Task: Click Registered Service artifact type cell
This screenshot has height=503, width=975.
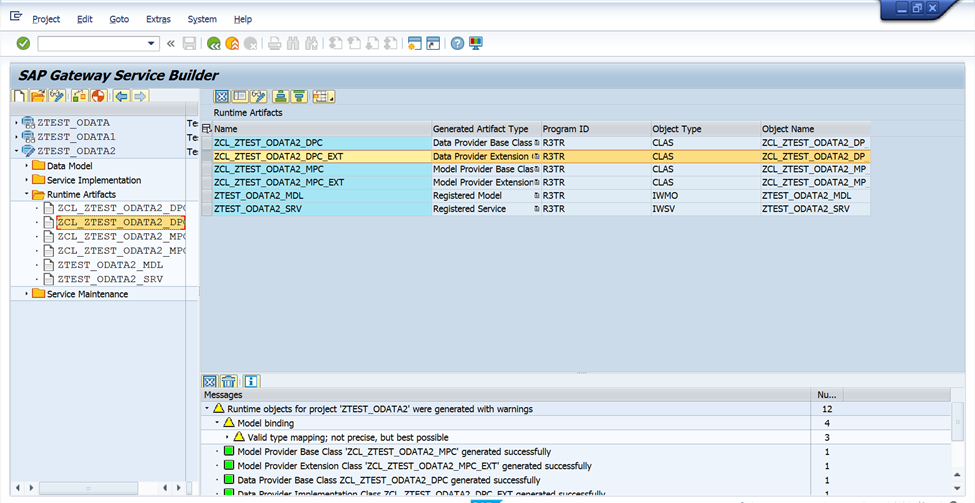Action: [x=469, y=209]
